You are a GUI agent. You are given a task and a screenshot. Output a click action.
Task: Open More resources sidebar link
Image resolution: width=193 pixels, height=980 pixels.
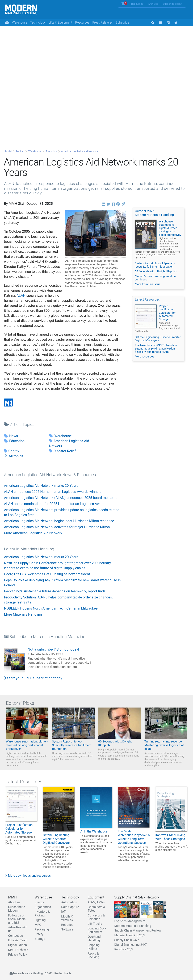click(x=145, y=356)
